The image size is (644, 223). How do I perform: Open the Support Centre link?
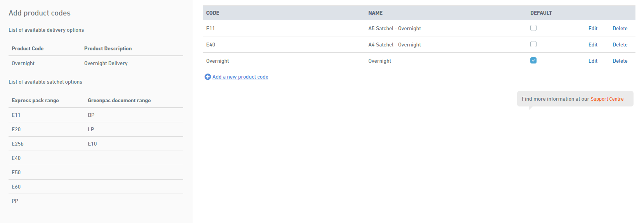(x=607, y=99)
